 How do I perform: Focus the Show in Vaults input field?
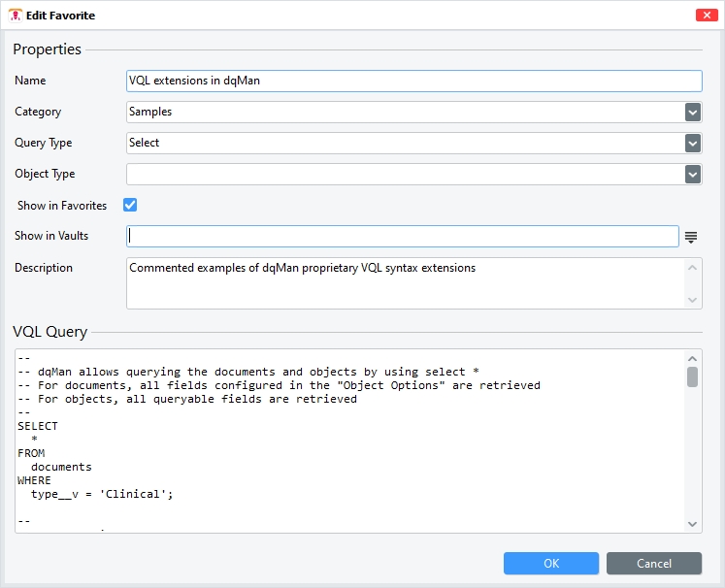coord(402,237)
